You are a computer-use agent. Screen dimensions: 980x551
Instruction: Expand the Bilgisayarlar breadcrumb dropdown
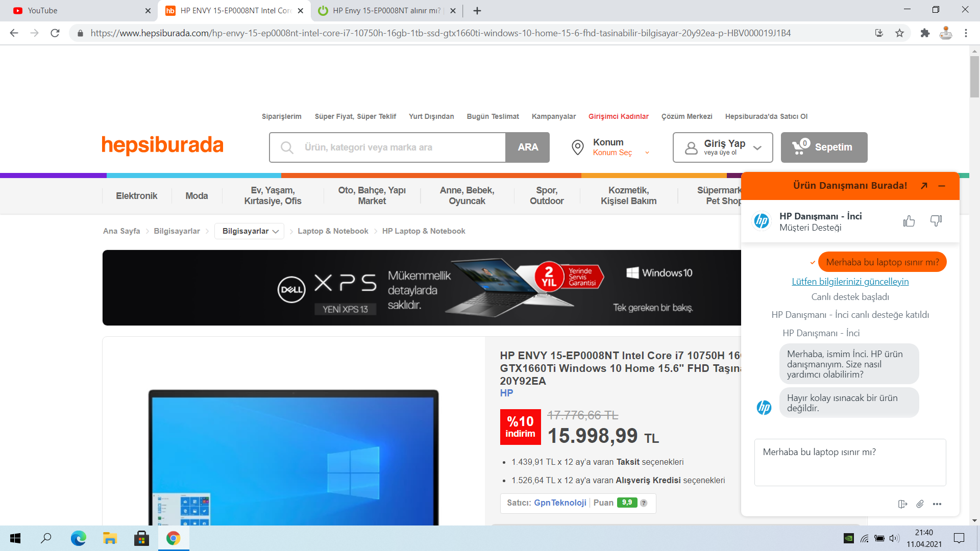pyautogui.click(x=250, y=231)
